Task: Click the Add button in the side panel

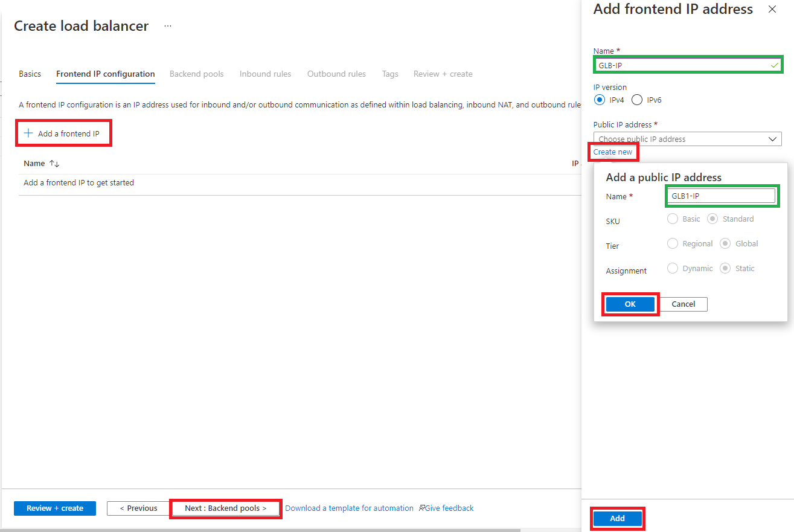Action: click(617, 519)
